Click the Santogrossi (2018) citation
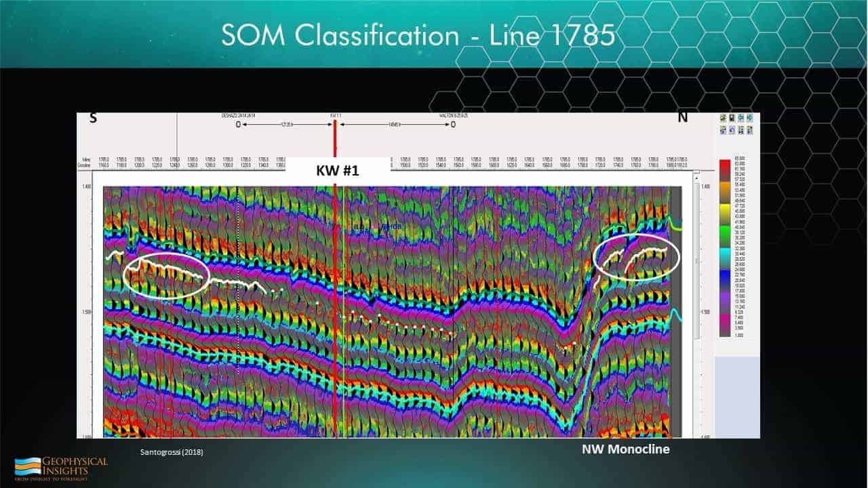The image size is (868, 488). [172, 451]
